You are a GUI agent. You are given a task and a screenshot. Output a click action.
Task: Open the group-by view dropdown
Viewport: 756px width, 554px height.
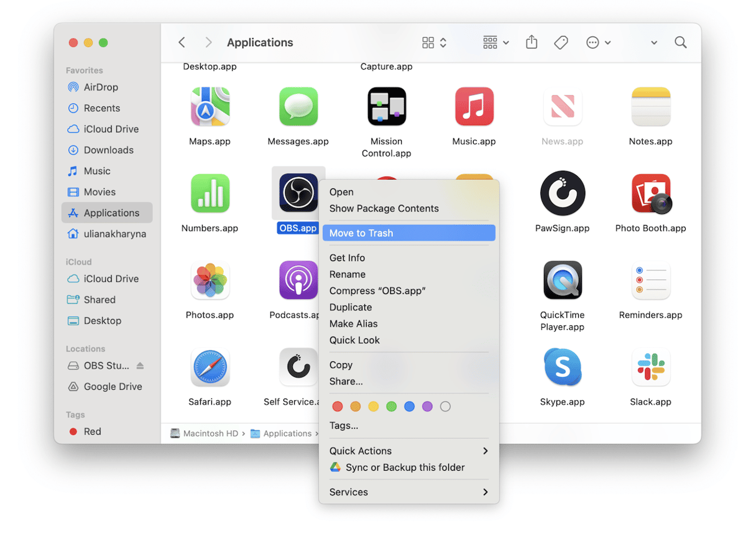point(496,42)
